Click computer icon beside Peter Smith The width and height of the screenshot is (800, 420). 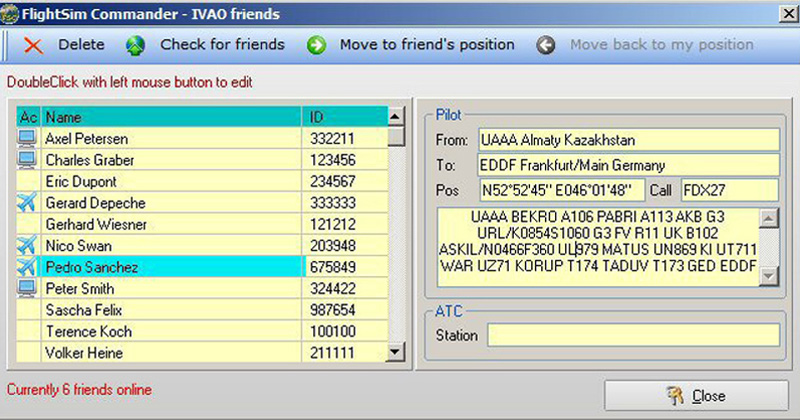(x=27, y=288)
